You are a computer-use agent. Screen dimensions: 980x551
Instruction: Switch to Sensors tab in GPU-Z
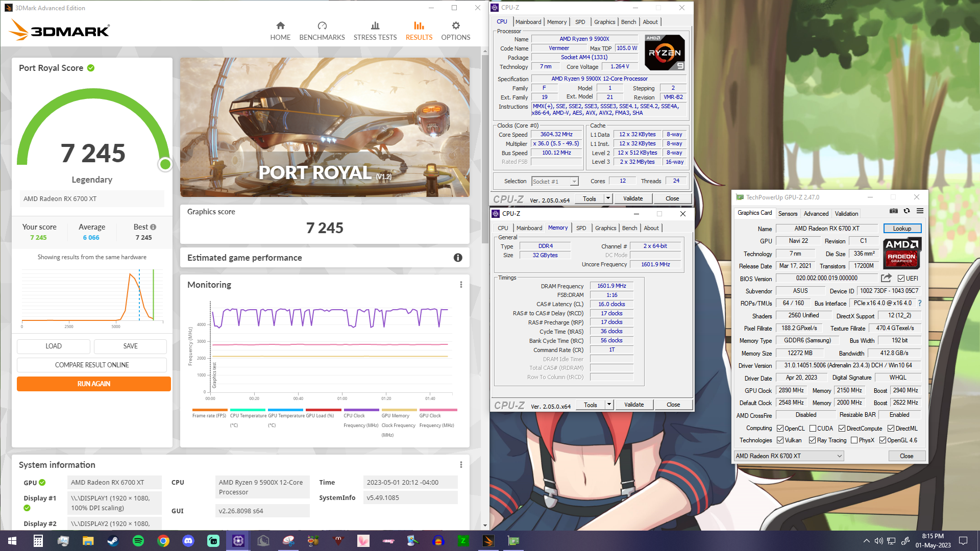[x=788, y=214]
